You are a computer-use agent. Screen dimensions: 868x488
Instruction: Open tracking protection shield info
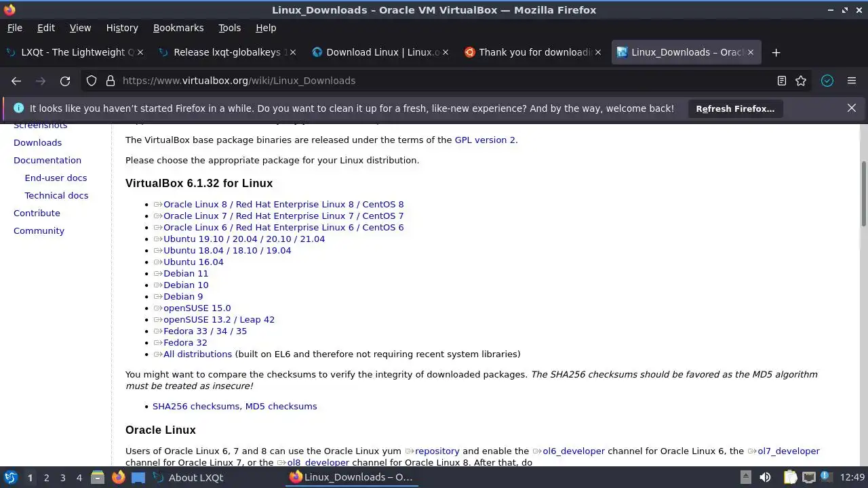(92, 81)
